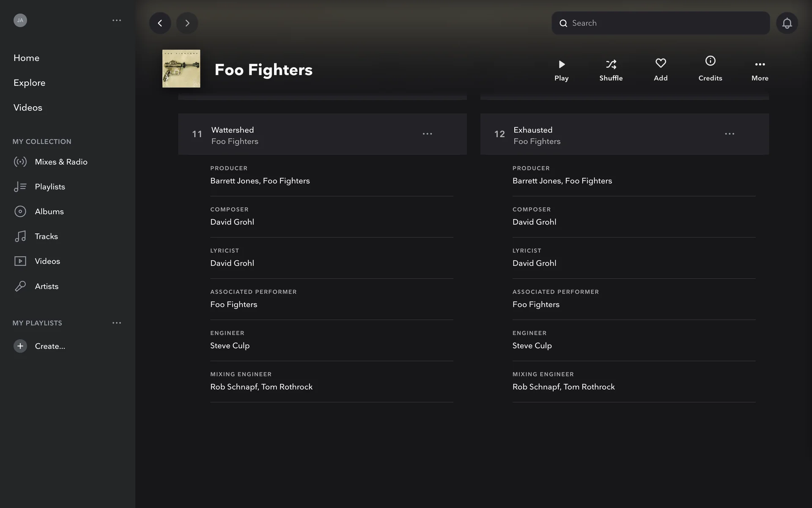
Task: Play the Foo Fighters album
Action: pyautogui.click(x=561, y=69)
